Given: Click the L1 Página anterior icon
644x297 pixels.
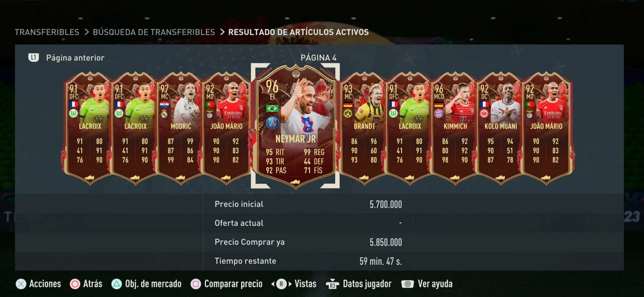Looking at the screenshot, I should pos(33,58).
